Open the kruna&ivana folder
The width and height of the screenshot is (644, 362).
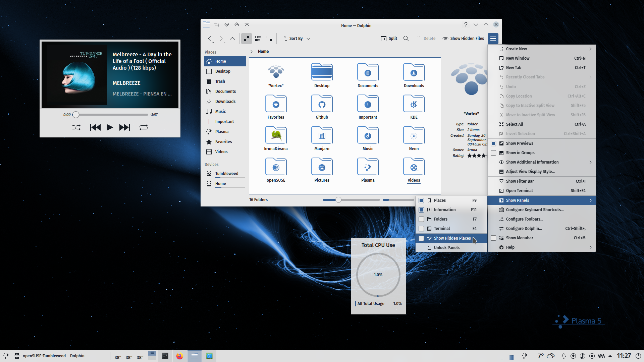276,138
